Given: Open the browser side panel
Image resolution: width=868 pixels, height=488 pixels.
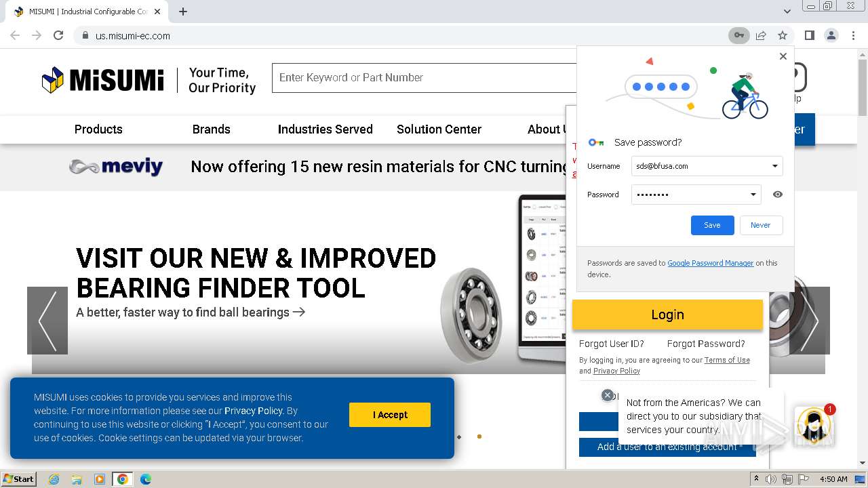Looking at the screenshot, I should 809,35.
